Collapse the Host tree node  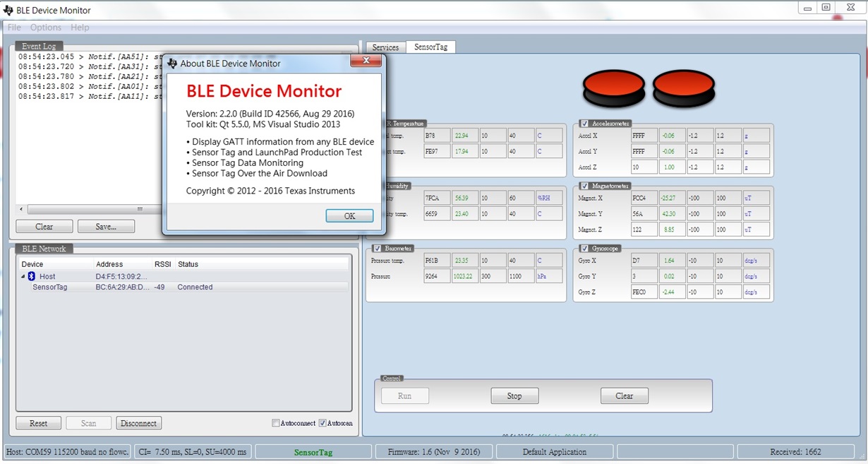click(23, 276)
